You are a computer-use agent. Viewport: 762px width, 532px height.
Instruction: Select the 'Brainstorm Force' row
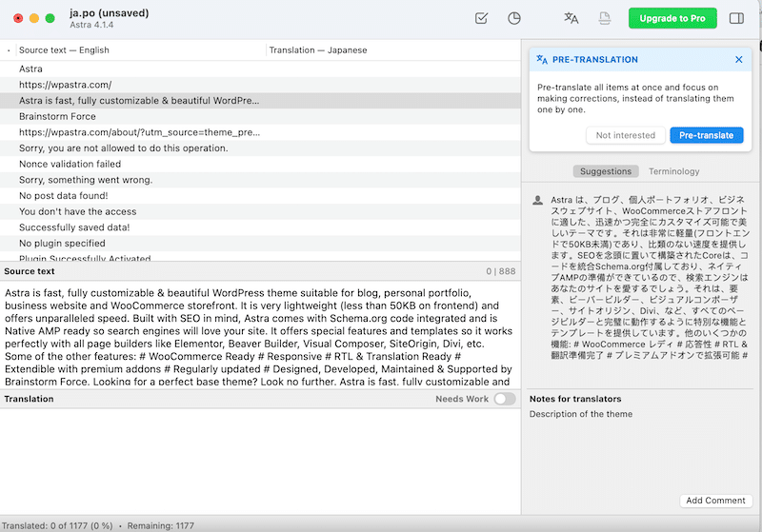point(260,116)
